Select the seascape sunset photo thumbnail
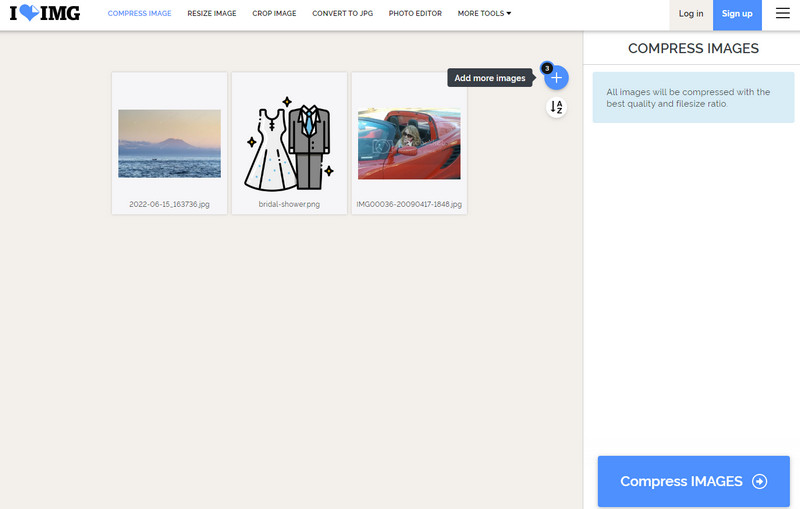Screen dimensions: 800x509 tap(169, 143)
